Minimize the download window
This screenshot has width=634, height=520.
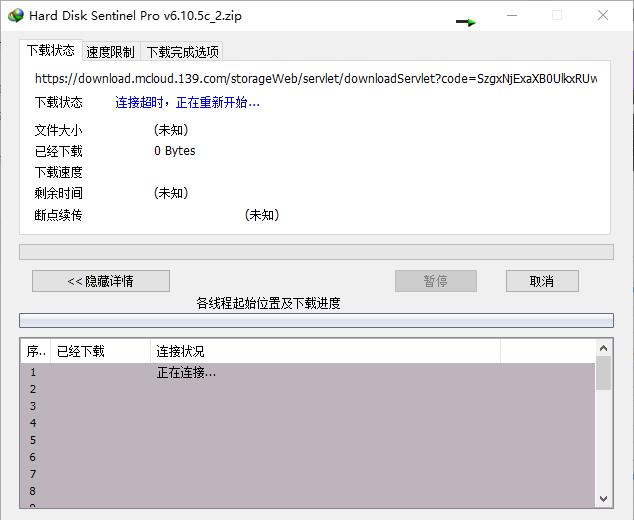(512, 15)
